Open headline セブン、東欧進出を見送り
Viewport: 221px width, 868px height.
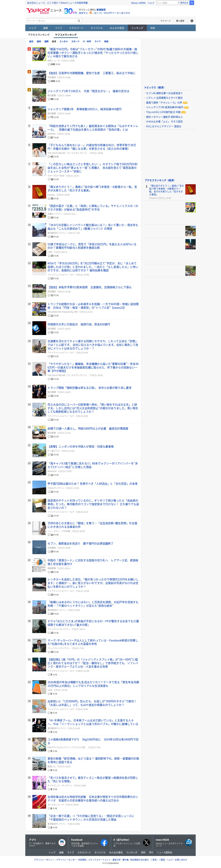(x=80, y=543)
